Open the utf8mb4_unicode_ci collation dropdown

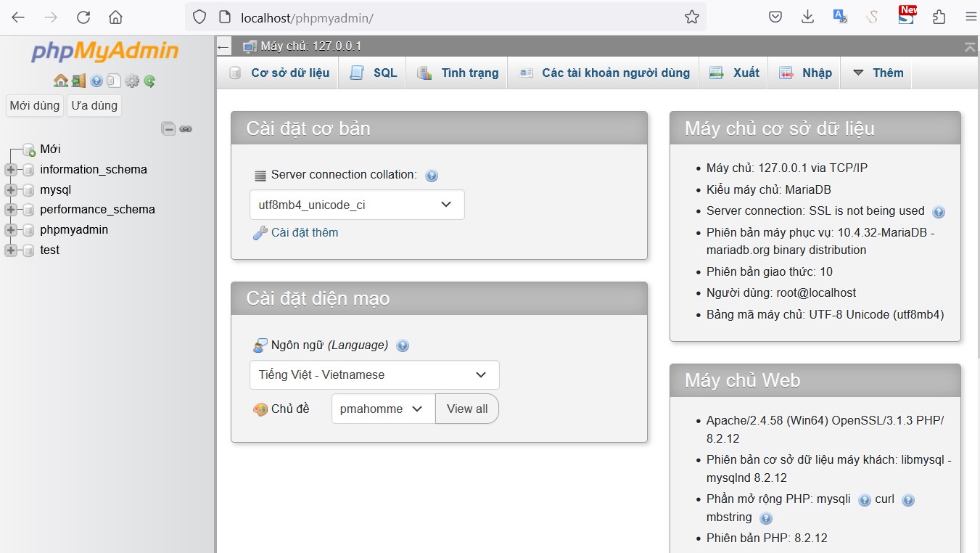[357, 205]
